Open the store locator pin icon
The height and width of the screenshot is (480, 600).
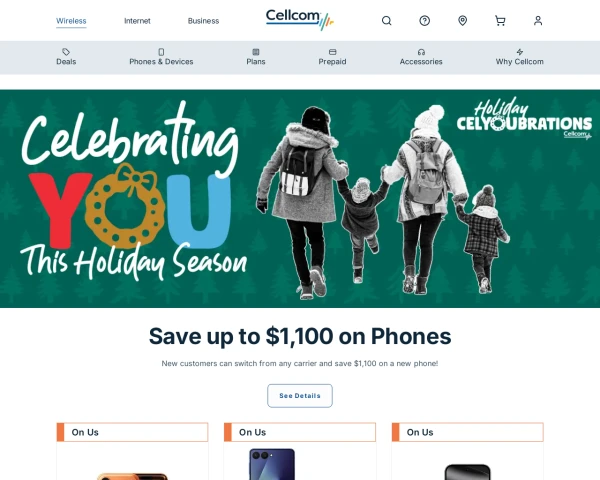pos(462,21)
